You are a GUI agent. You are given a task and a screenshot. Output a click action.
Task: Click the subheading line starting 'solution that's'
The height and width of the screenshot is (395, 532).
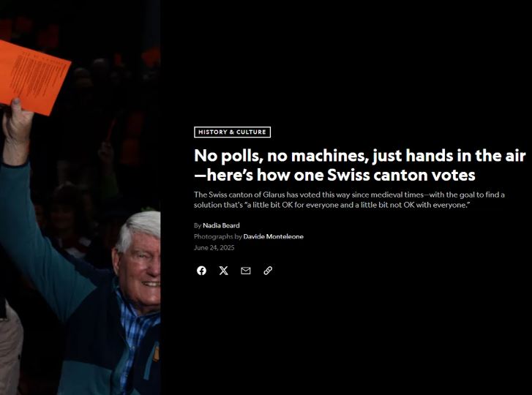click(331, 205)
